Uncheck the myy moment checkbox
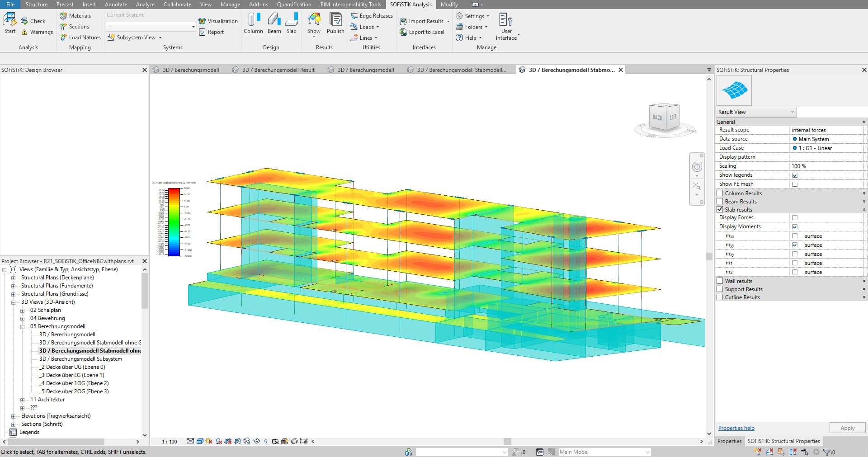This screenshot has height=457, width=868. click(x=795, y=245)
